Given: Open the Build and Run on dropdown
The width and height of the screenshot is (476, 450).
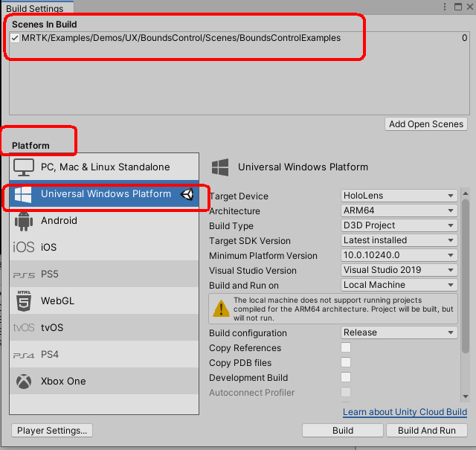Looking at the screenshot, I should pos(399,285).
